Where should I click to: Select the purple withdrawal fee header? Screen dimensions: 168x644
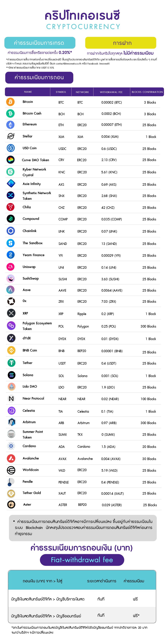click(39, 78)
